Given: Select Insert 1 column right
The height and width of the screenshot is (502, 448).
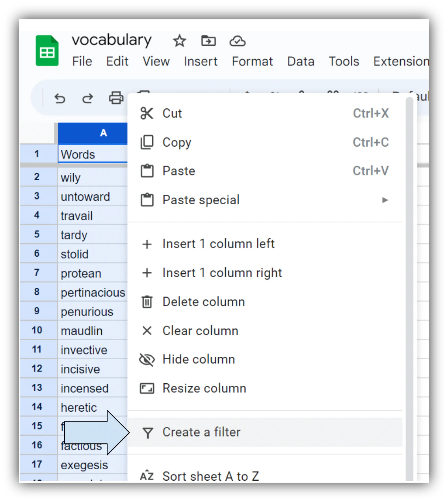Looking at the screenshot, I should [265, 272].
